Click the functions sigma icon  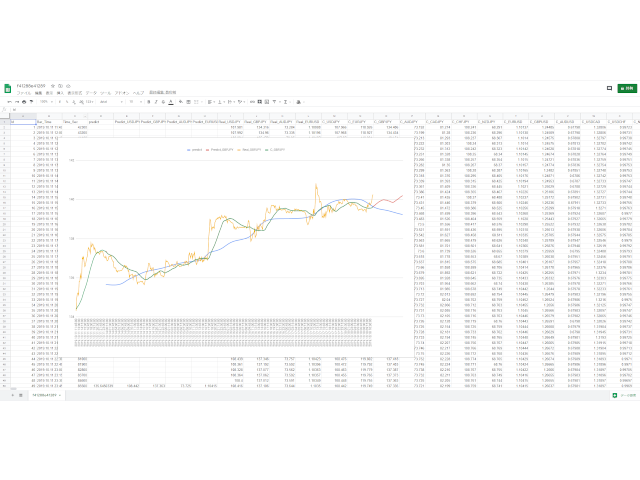286,102
